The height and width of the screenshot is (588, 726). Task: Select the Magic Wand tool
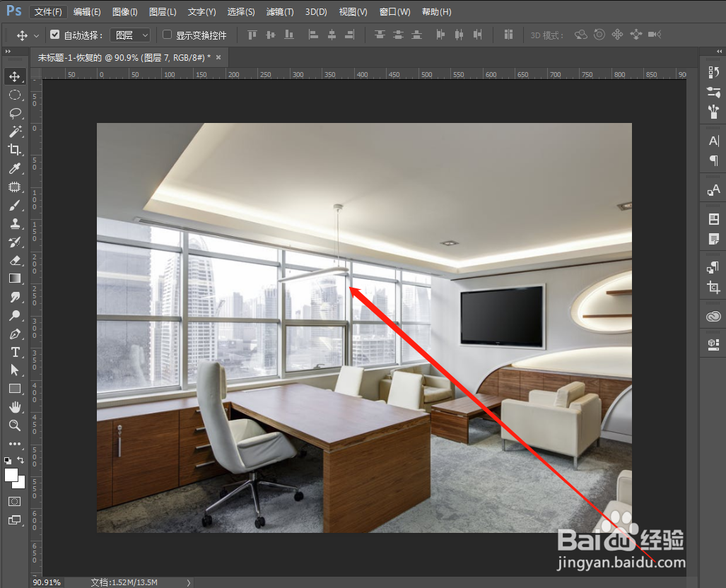click(15, 131)
